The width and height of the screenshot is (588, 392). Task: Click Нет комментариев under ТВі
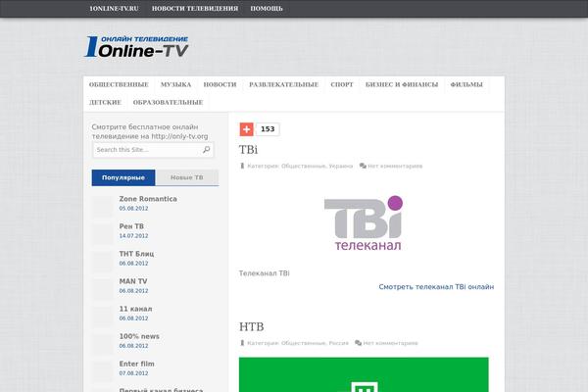point(395,166)
